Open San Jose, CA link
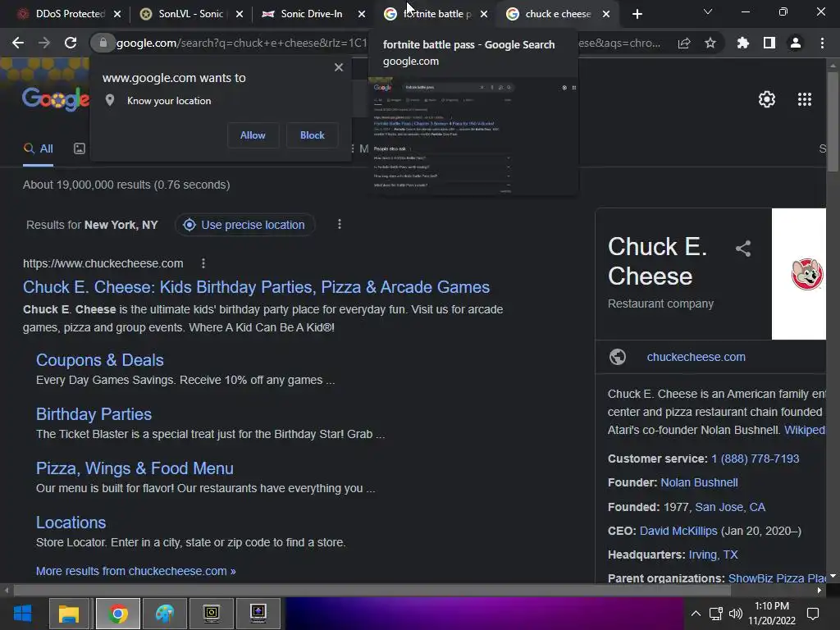 730,507
